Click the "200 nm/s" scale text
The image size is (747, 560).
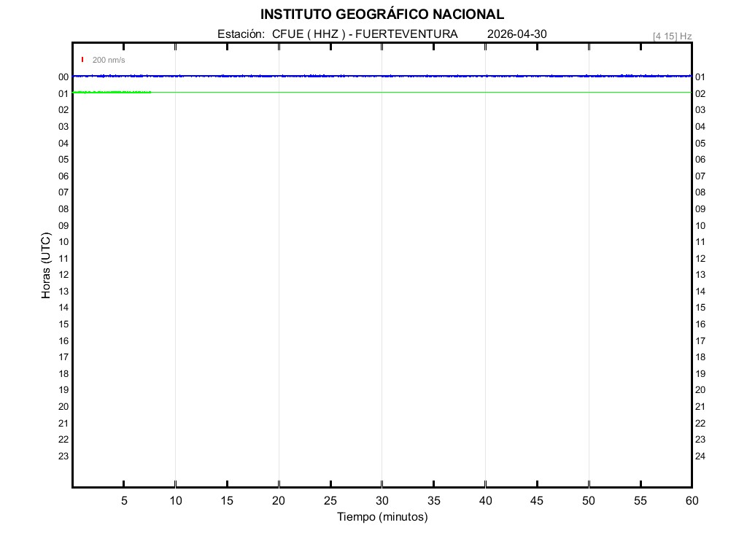109,60
